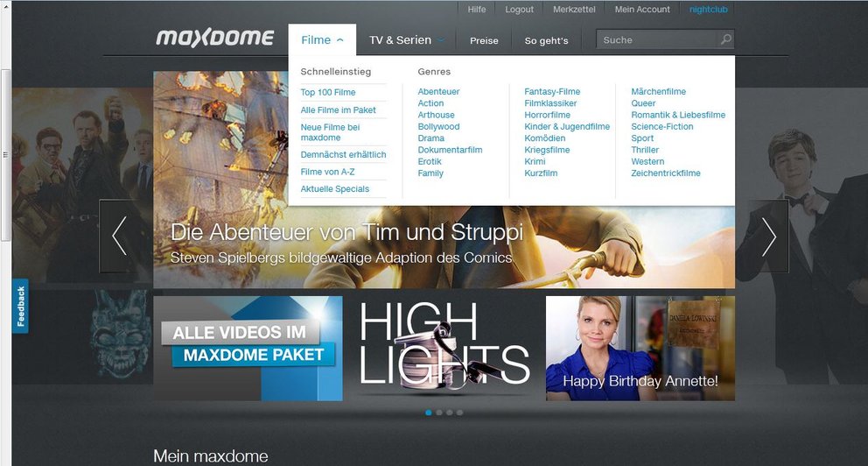Select the third carousel page dot
The image size is (868, 466).
450,413
